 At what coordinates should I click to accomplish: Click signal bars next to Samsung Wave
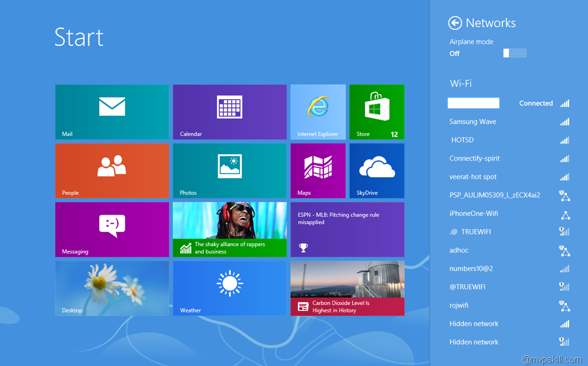tap(565, 122)
